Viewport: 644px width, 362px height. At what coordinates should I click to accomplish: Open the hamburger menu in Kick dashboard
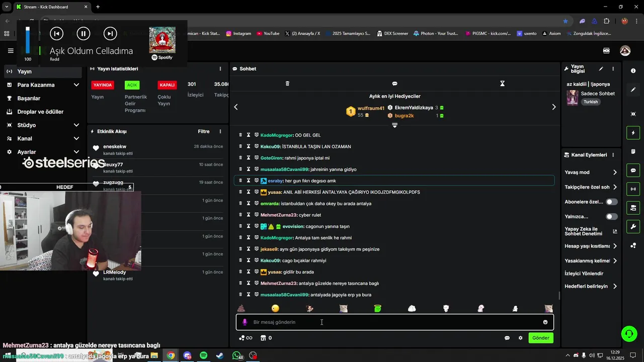11,51
